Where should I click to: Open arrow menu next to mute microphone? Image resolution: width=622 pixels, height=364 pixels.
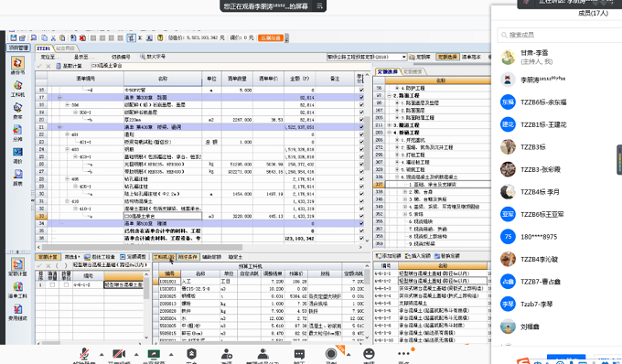(x=102, y=355)
